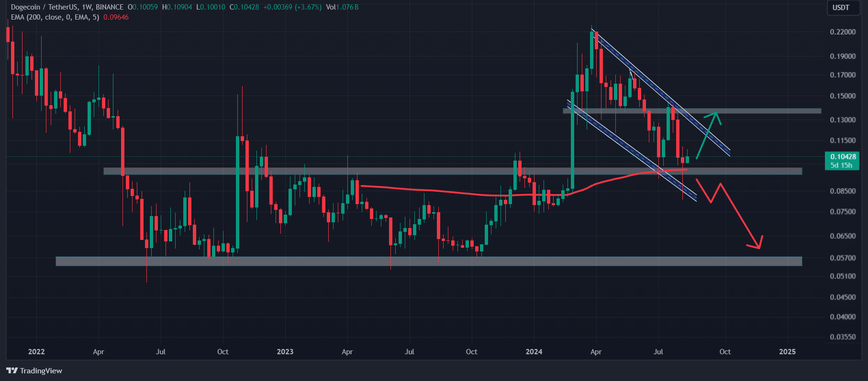Click the latest green weekly candle

coord(687,159)
